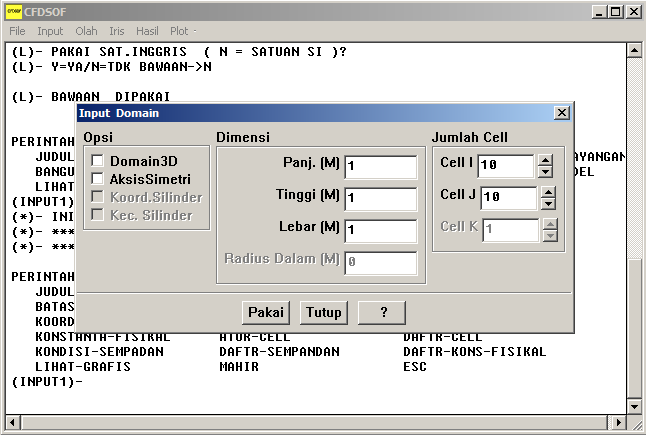
Task: Open the Olah menu
Action: pyautogui.click(x=86, y=31)
